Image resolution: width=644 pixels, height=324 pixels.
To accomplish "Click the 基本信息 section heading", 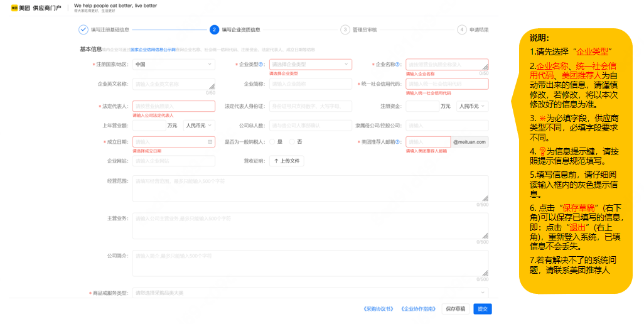I will (x=91, y=49).
